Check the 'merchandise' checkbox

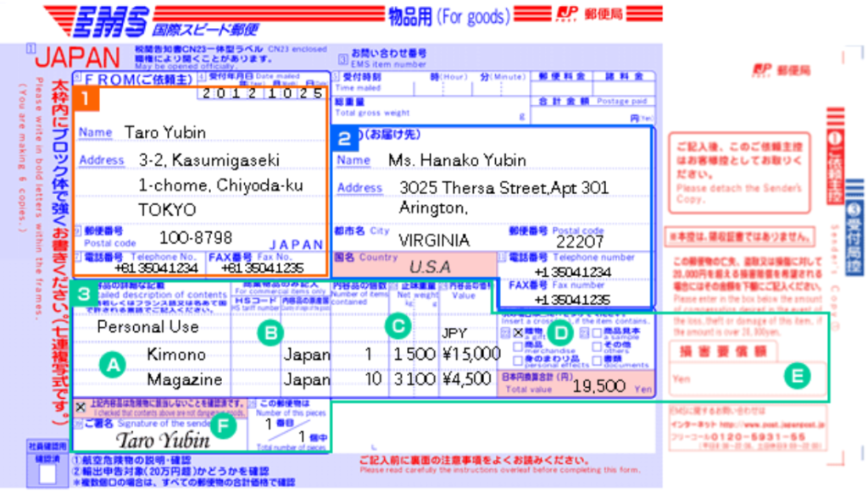(x=516, y=346)
